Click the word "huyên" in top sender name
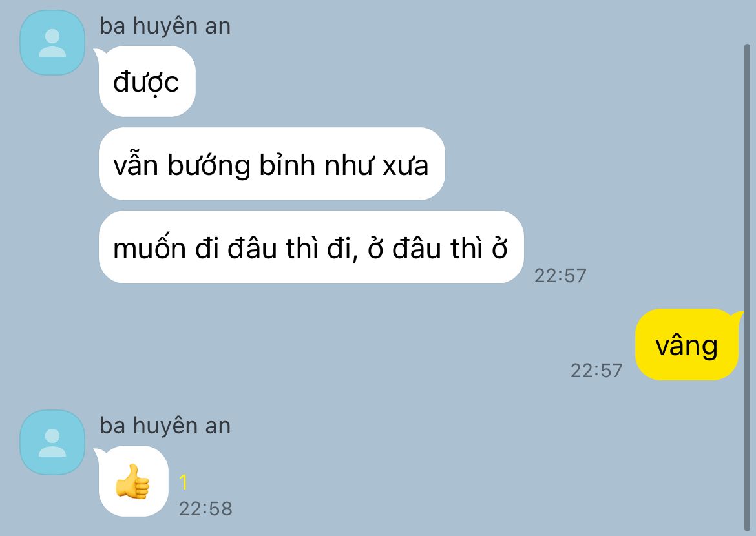Screen dimensions: 756x536 [x=166, y=27]
